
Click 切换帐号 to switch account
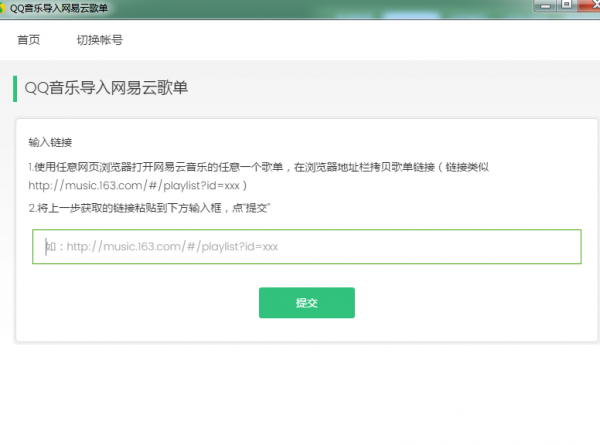[100, 40]
